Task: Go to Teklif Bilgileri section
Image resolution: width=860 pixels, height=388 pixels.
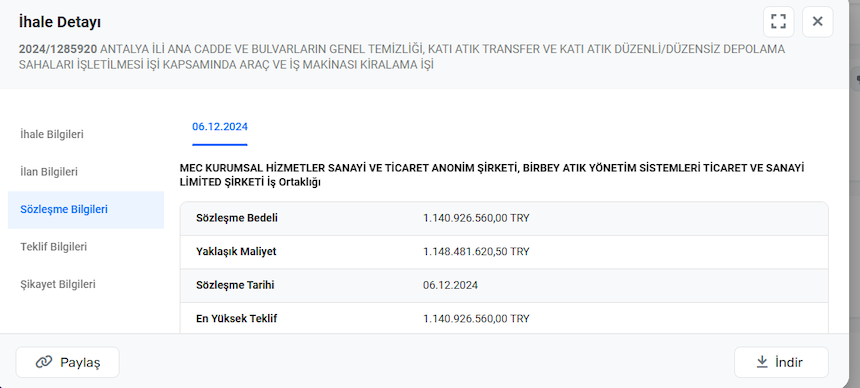Action: [x=54, y=247]
